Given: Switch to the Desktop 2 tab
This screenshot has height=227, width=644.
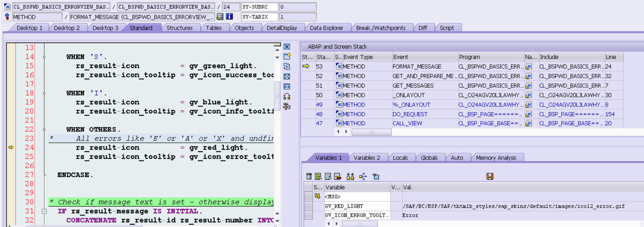Looking at the screenshot, I should 67,28.
